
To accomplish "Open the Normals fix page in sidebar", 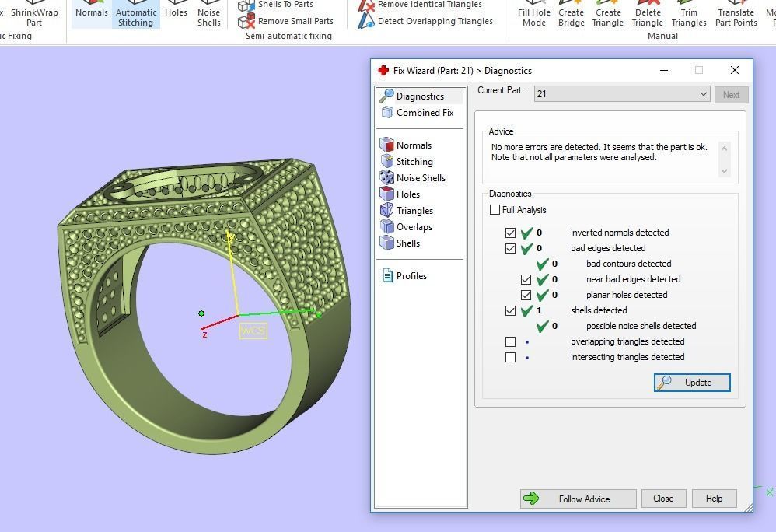I will (406, 145).
